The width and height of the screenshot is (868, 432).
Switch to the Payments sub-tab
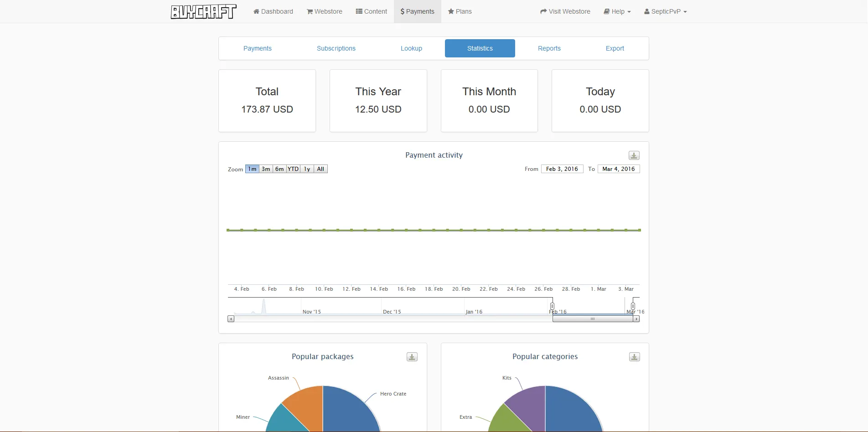click(x=258, y=48)
